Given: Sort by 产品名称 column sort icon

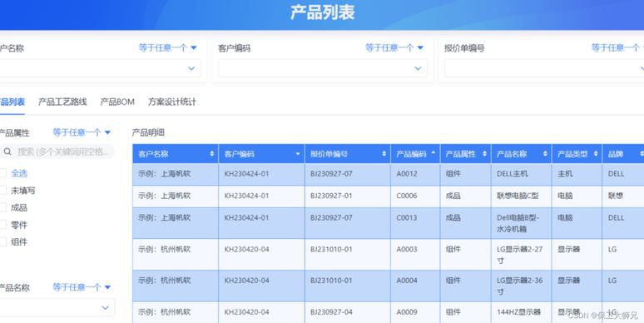Looking at the screenshot, I should pyautogui.click(x=545, y=154).
